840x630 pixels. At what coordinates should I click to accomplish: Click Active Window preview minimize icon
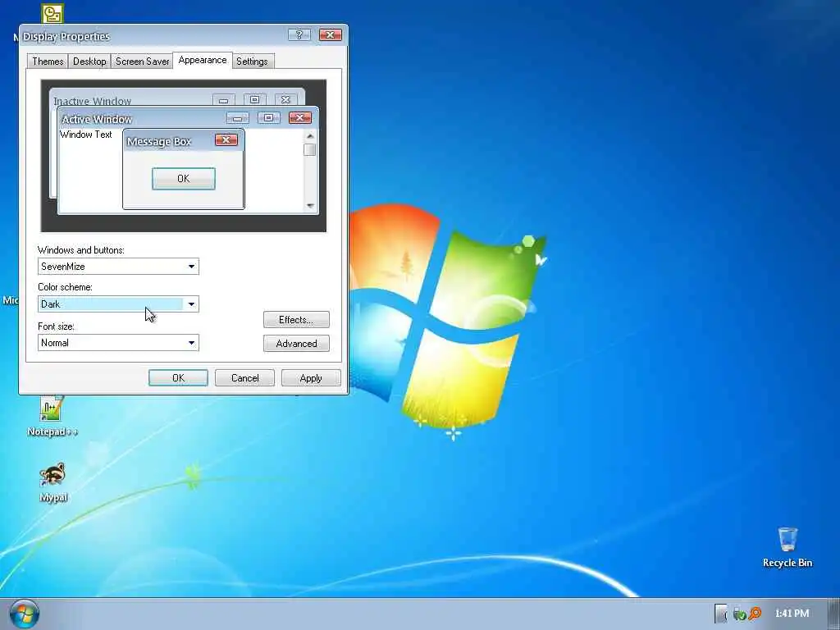(x=238, y=117)
